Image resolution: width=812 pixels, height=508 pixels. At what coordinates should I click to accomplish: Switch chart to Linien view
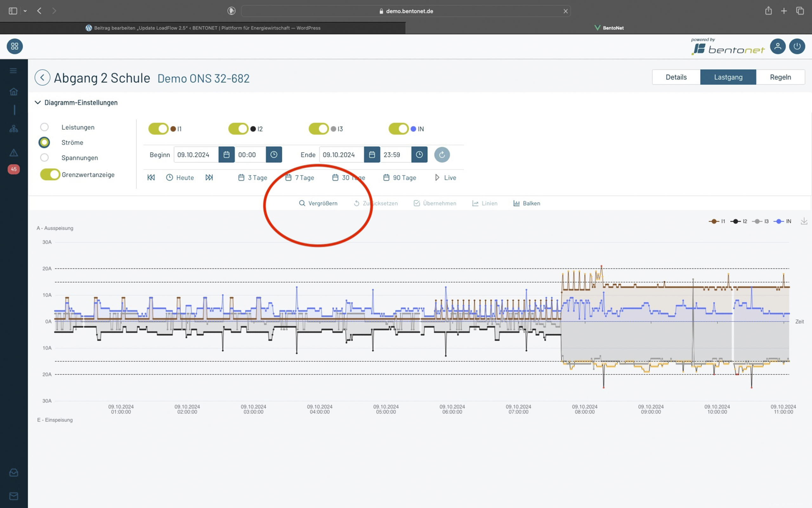coord(485,203)
